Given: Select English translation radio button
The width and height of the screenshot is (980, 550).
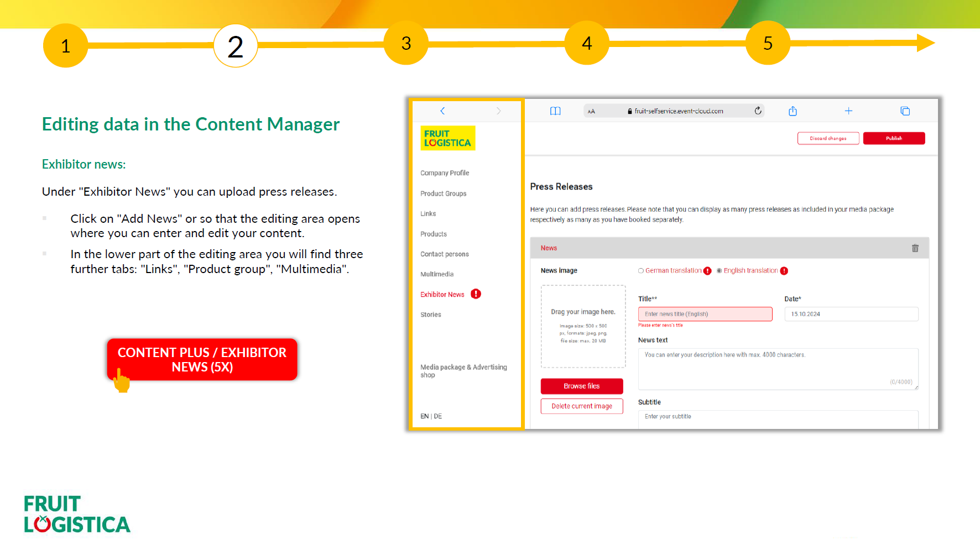Looking at the screenshot, I should 719,271.
